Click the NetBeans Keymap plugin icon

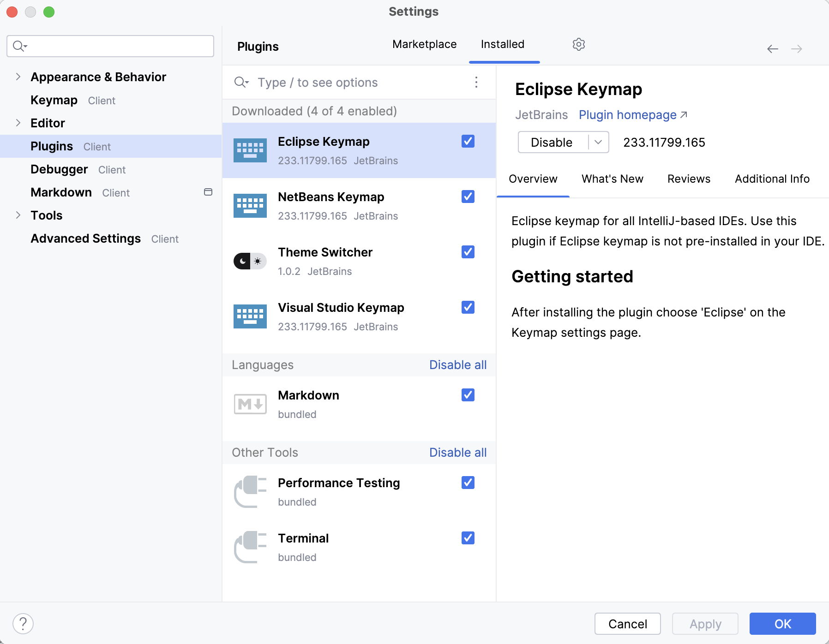250,205
